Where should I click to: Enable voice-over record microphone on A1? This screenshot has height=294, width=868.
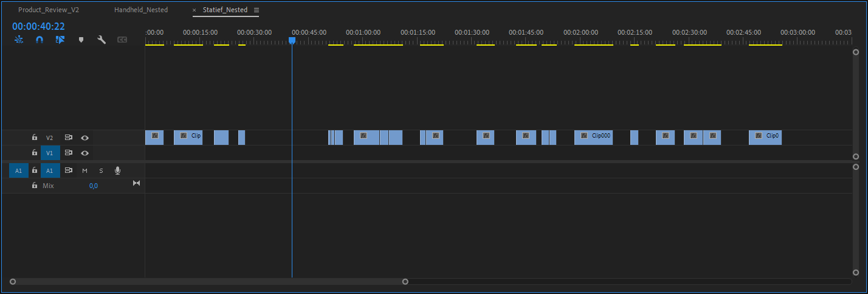tap(117, 171)
